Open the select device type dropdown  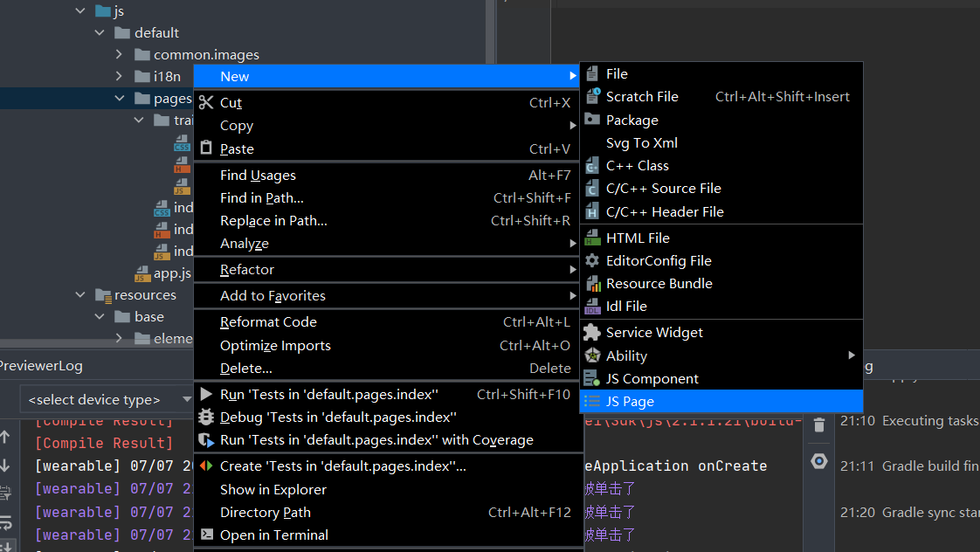tap(105, 400)
